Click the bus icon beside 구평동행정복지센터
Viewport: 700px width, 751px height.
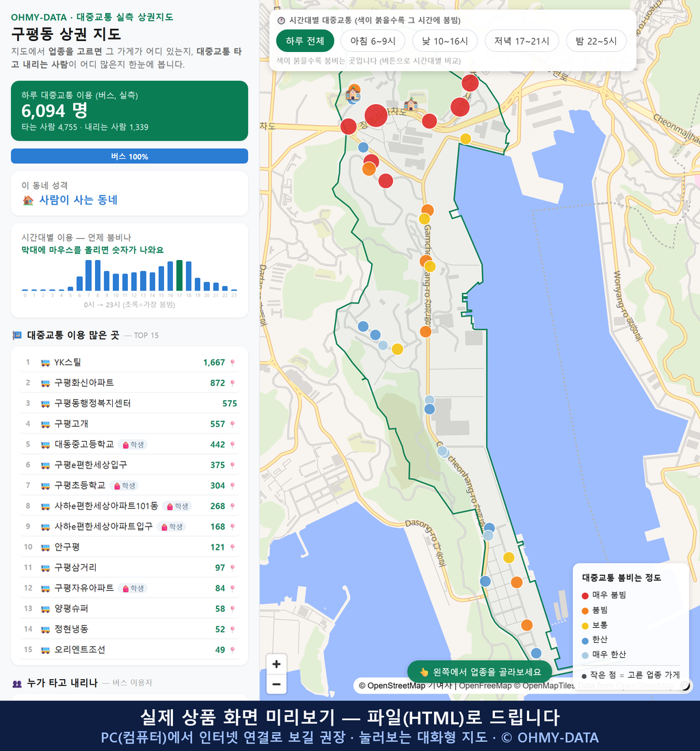46,404
